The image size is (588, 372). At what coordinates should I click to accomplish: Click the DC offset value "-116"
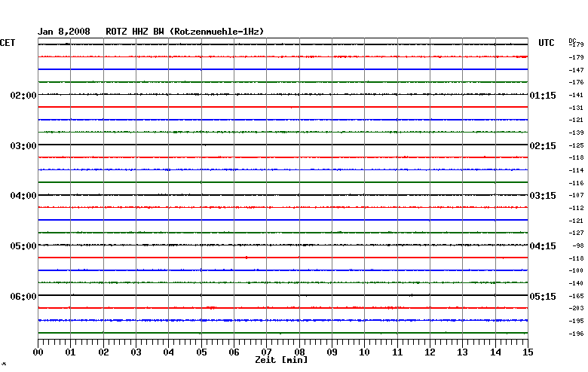click(577, 183)
